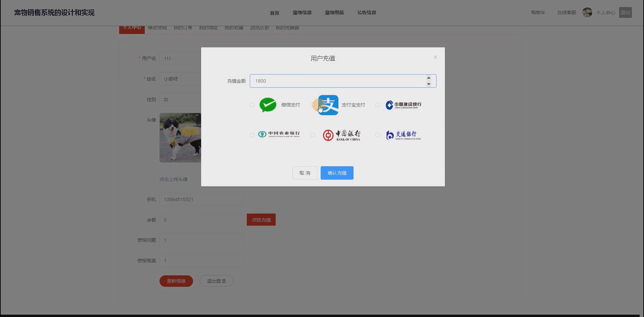Click the 密保问题 input field
The width and height of the screenshot is (644, 317).
[x=201, y=240]
